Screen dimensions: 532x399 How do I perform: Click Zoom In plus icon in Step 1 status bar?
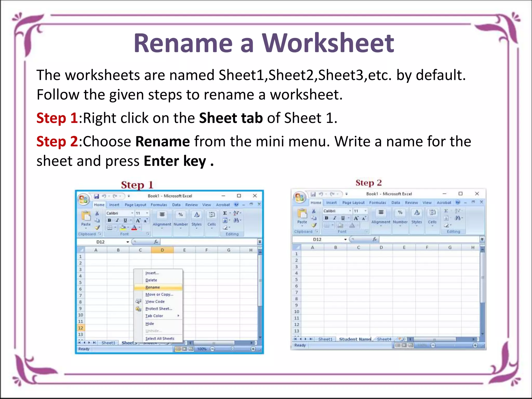[253, 349]
